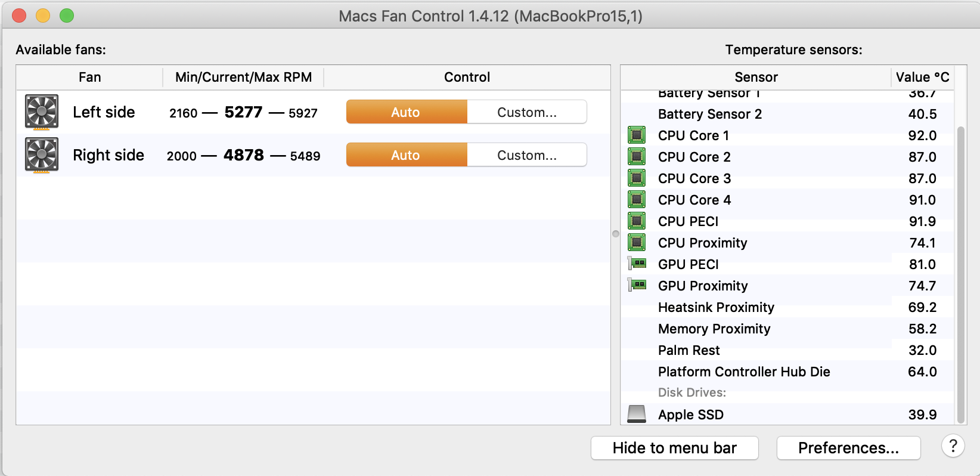Click the Min/Current/Max RPM column header
980x476 pixels.
pyautogui.click(x=243, y=77)
